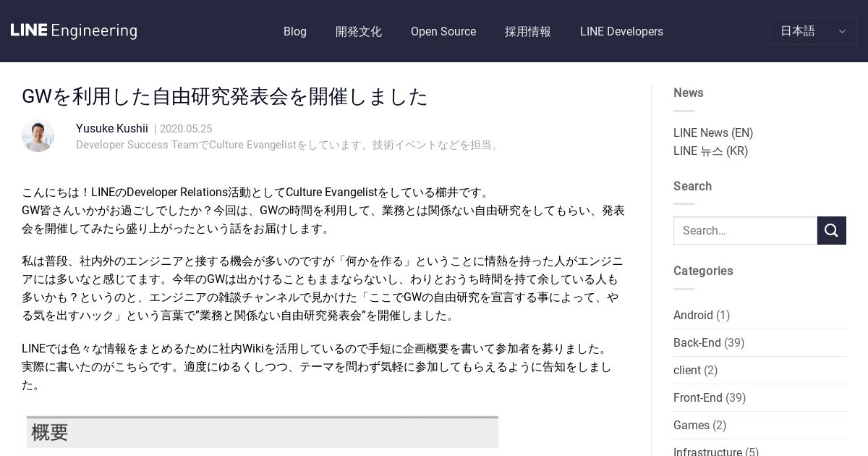Click the Yusuke Kushii author avatar
Screen dimensions: 868x456
(38, 135)
